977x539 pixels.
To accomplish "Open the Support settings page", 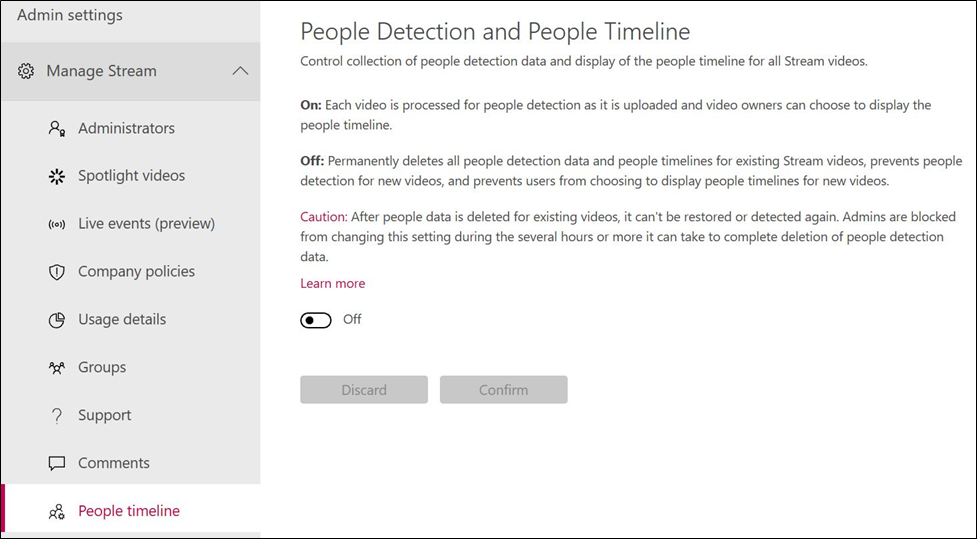I will 130,416.
